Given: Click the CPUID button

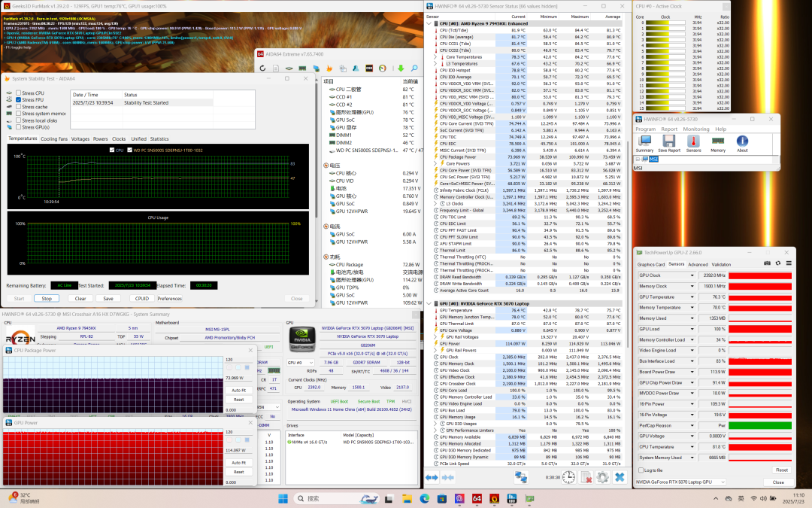Looking at the screenshot, I should tap(142, 299).
